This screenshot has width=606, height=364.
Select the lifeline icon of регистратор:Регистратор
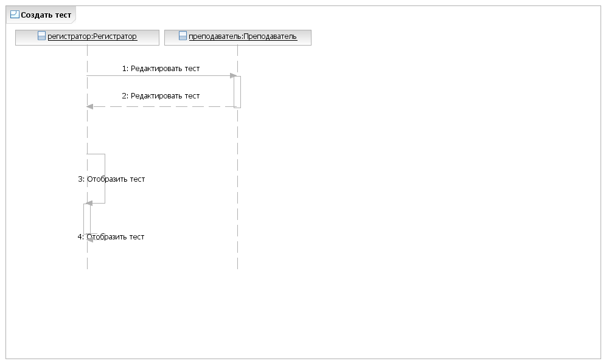(x=42, y=36)
